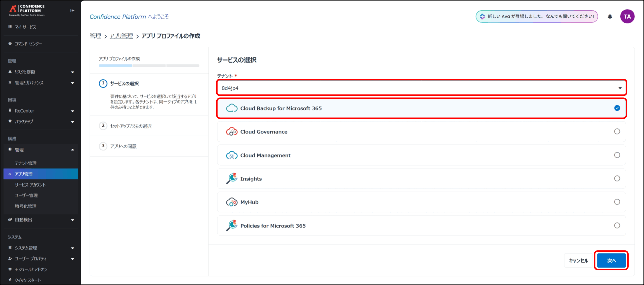Click the Cloud Governance service icon
Image resolution: width=644 pixels, height=285 pixels.
click(231, 132)
